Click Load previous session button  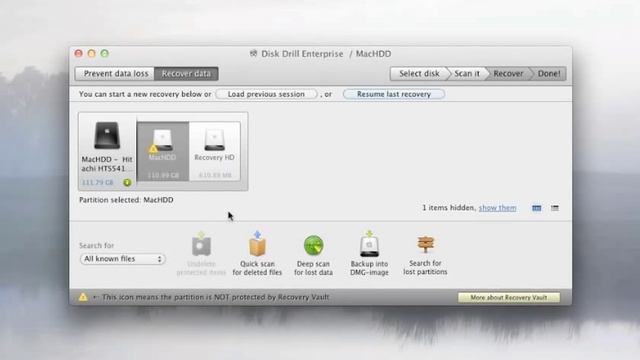click(266, 94)
